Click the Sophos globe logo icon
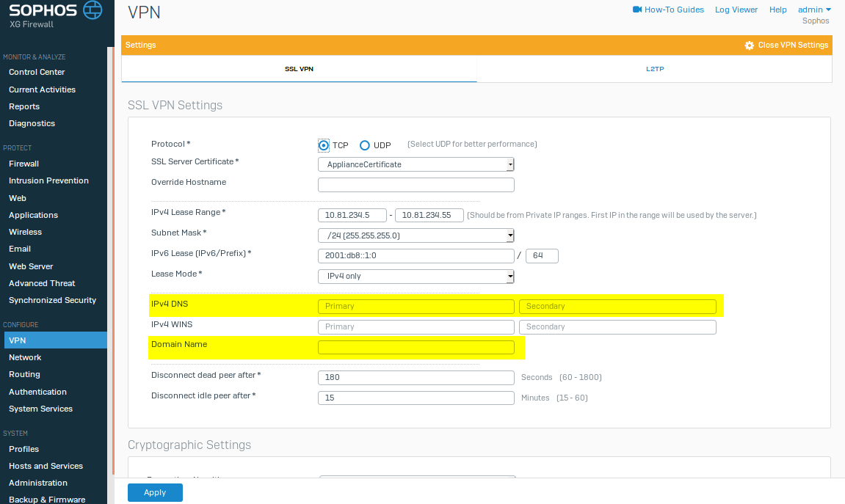Screen dimensions: 845x504 [93, 10]
